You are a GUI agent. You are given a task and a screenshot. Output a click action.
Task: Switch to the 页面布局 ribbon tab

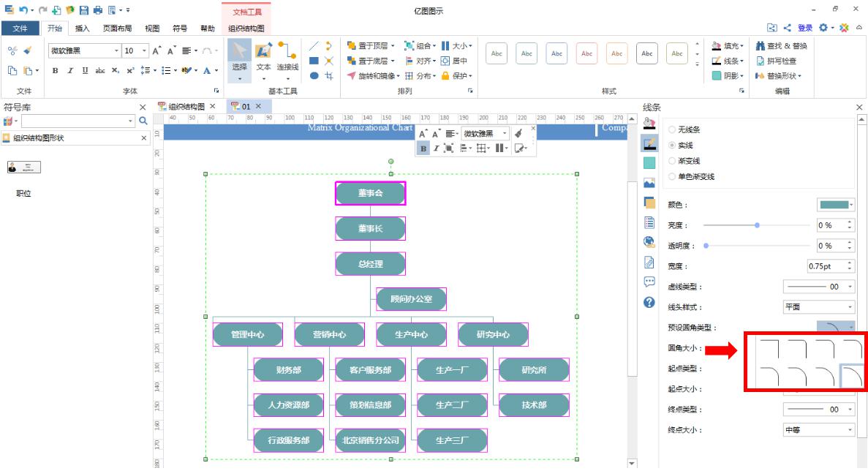(x=117, y=29)
